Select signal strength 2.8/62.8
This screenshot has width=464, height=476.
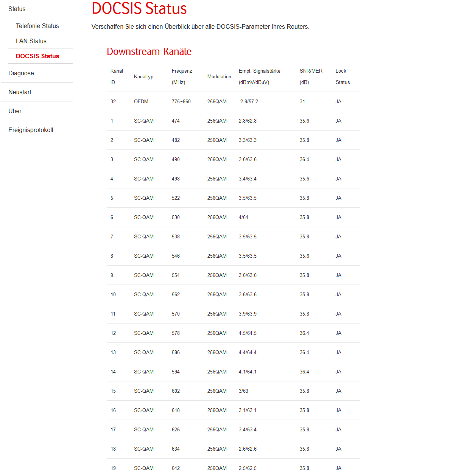point(248,121)
